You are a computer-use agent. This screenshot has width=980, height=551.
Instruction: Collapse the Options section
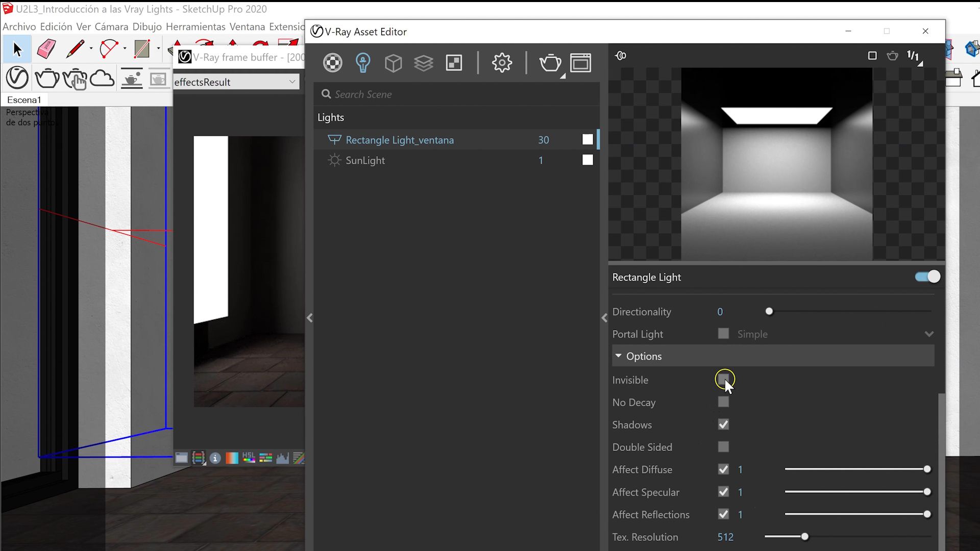[x=619, y=356]
